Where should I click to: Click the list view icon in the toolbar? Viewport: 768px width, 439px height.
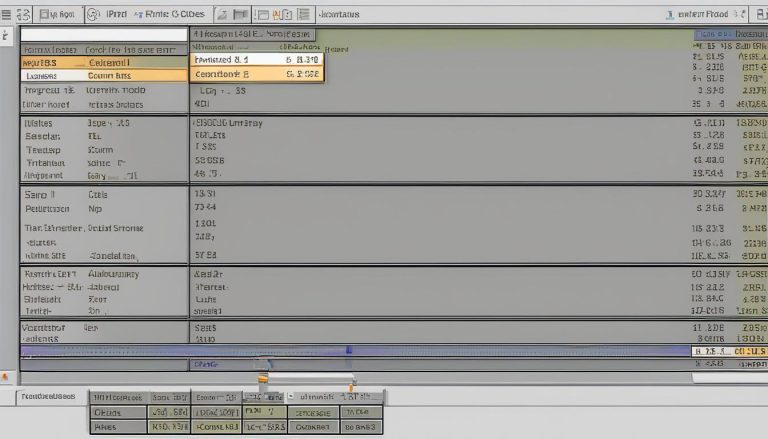[304, 15]
